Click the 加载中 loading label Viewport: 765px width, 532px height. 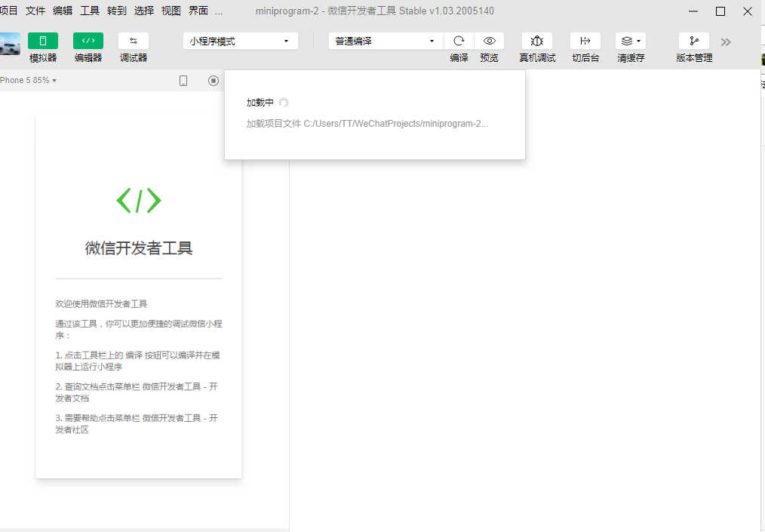260,103
